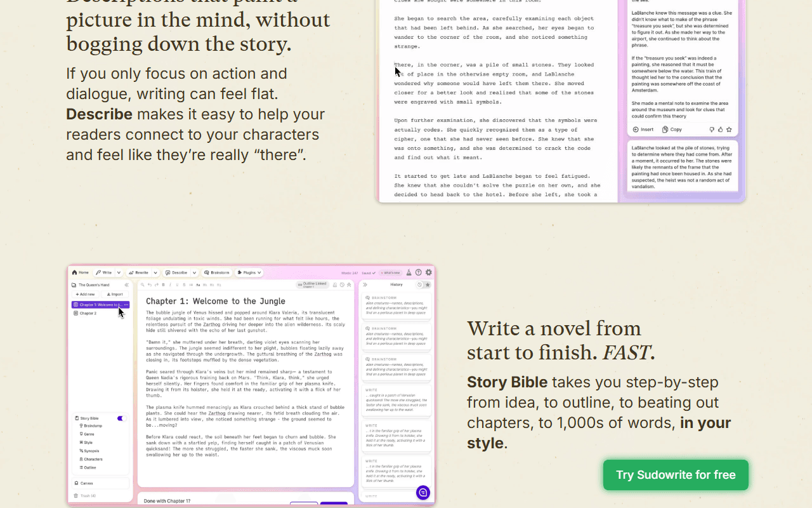Click the search magnifier in editor toolbar
This screenshot has width=812, height=508.
point(143,284)
